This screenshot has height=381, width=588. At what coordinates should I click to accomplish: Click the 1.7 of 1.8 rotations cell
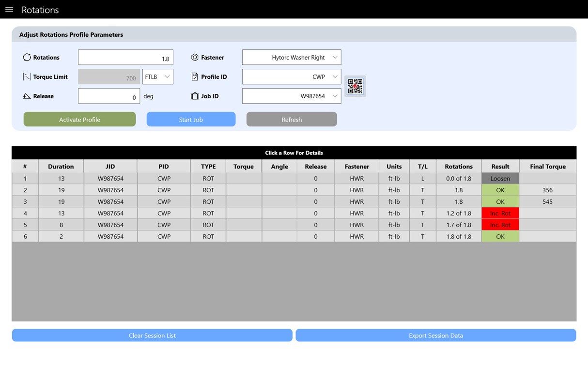[x=459, y=225]
